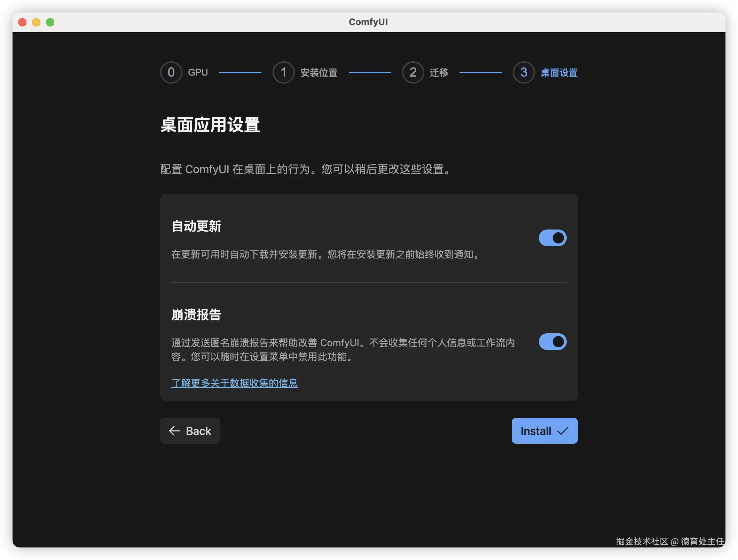Maximize the window with the green button
Viewport: 738px width, 560px height.
[50, 22]
